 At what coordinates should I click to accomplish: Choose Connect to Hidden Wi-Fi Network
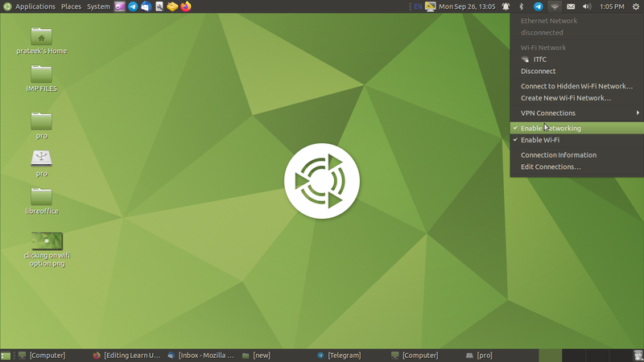point(576,86)
